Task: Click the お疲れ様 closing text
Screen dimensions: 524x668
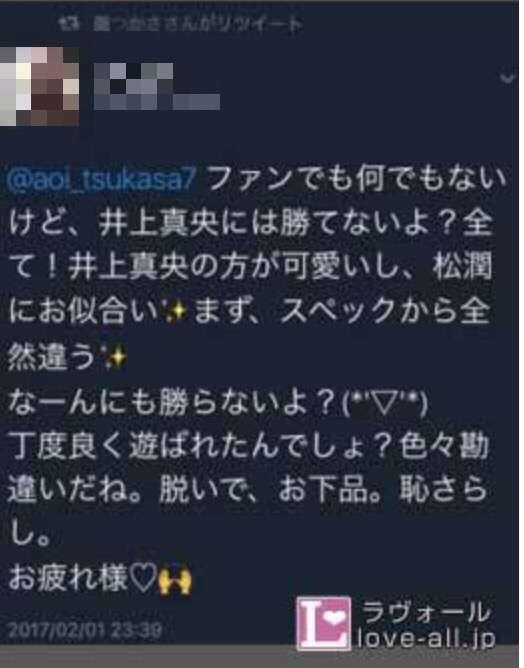Action: tap(68, 579)
